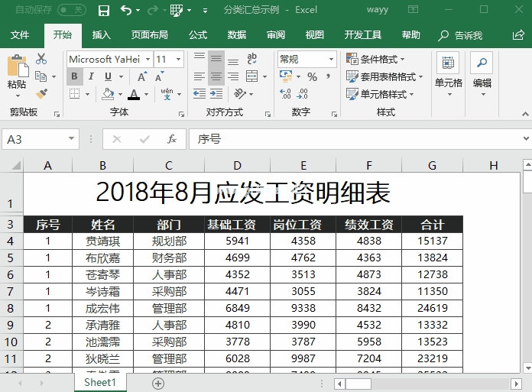Toggle the AutoSave switch
Screen dimensions: 532x392
click(72, 10)
